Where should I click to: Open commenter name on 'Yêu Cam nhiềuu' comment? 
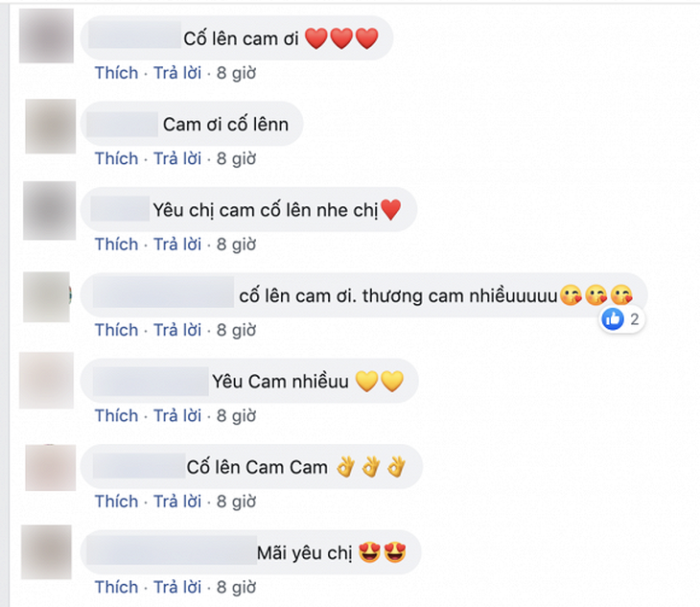[x=151, y=381]
